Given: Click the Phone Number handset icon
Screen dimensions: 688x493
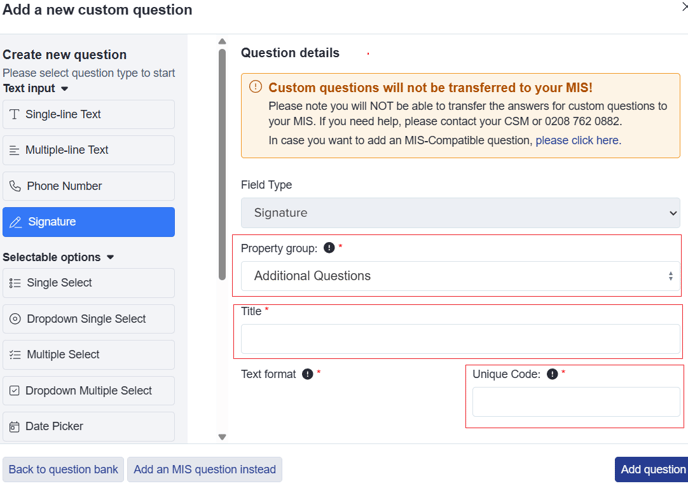Looking at the screenshot, I should [15, 186].
